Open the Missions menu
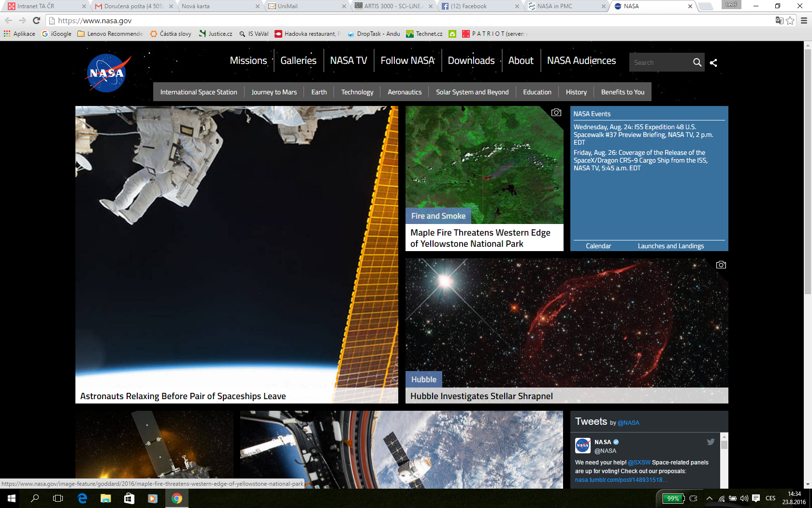The height and width of the screenshot is (508, 812). coord(248,60)
